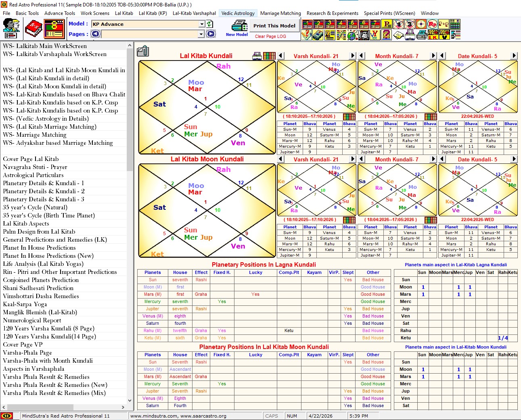Click the numbered printer icon in toolbar
521x420 pixels.
point(410,35)
